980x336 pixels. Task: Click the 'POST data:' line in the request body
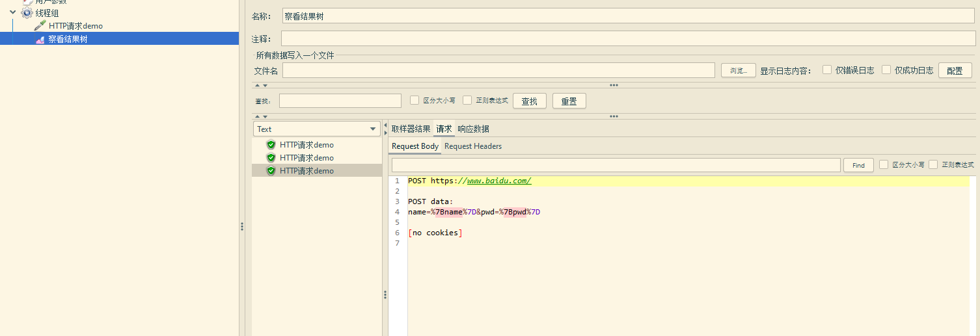431,201
